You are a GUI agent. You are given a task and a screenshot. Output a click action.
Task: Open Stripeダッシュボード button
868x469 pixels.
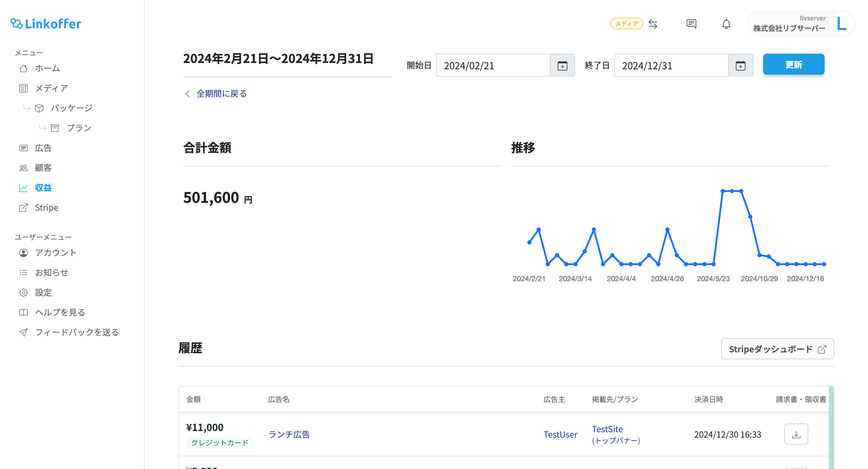777,349
